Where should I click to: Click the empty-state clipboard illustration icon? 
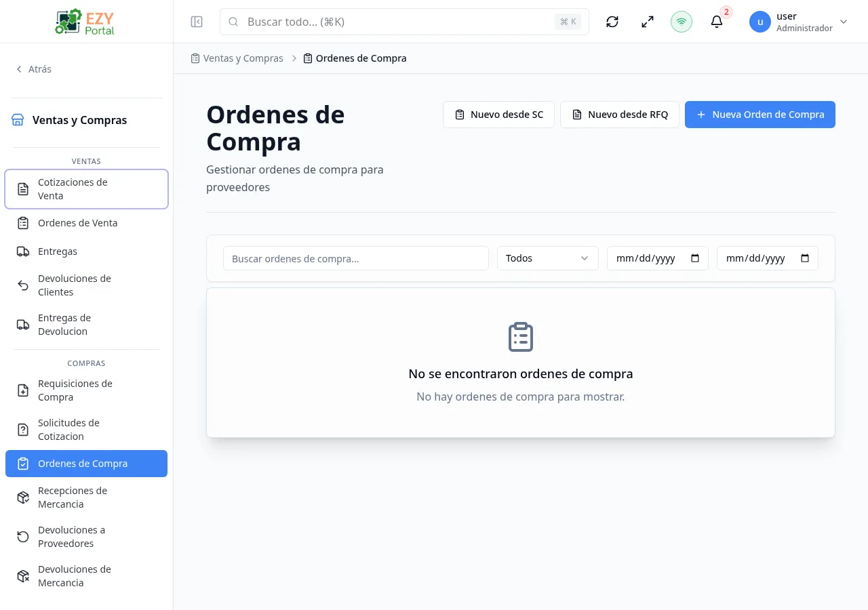(521, 337)
